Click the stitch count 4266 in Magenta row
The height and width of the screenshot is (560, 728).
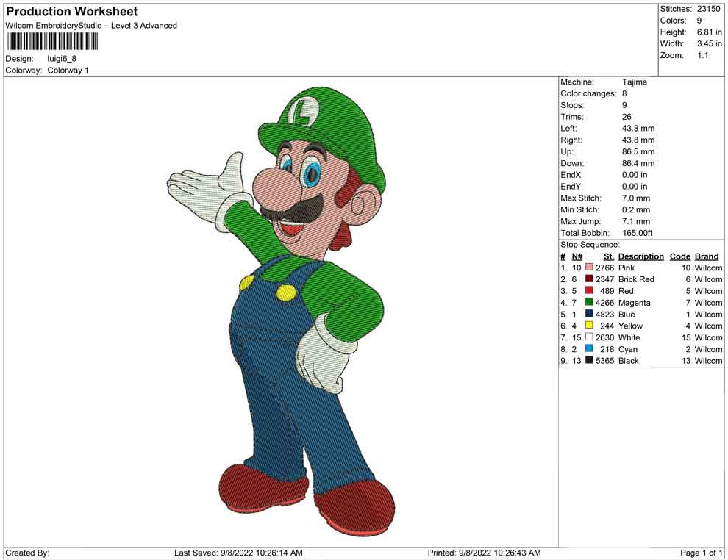(605, 303)
